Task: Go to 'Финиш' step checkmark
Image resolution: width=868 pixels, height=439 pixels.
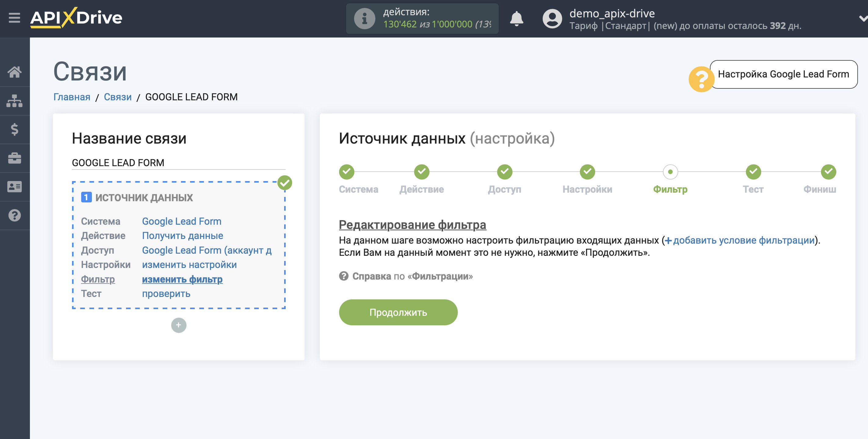Action: (x=828, y=172)
